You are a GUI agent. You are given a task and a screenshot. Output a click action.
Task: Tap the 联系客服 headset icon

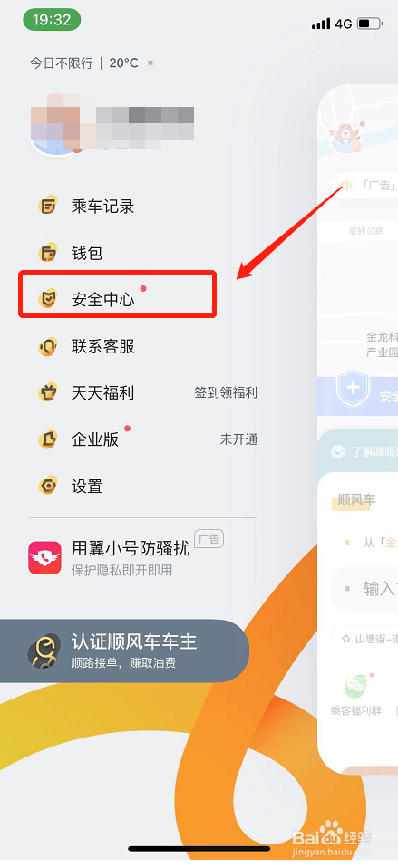[x=48, y=346]
